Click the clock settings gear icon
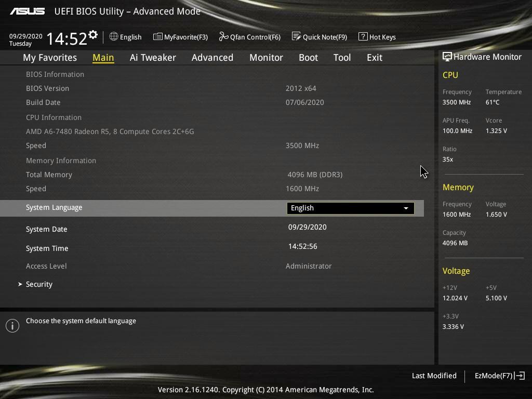The width and height of the screenshot is (532, 399). click(x=93, y=35)
